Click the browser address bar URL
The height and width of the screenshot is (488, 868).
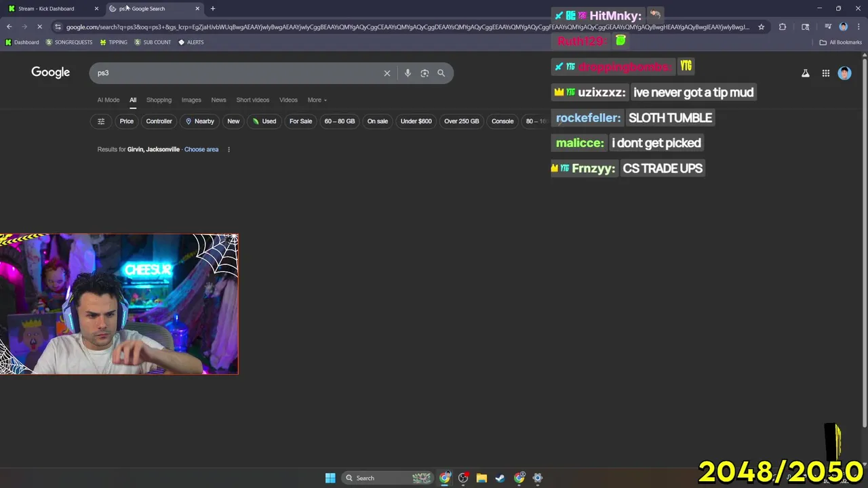click(x=408, y=27)
